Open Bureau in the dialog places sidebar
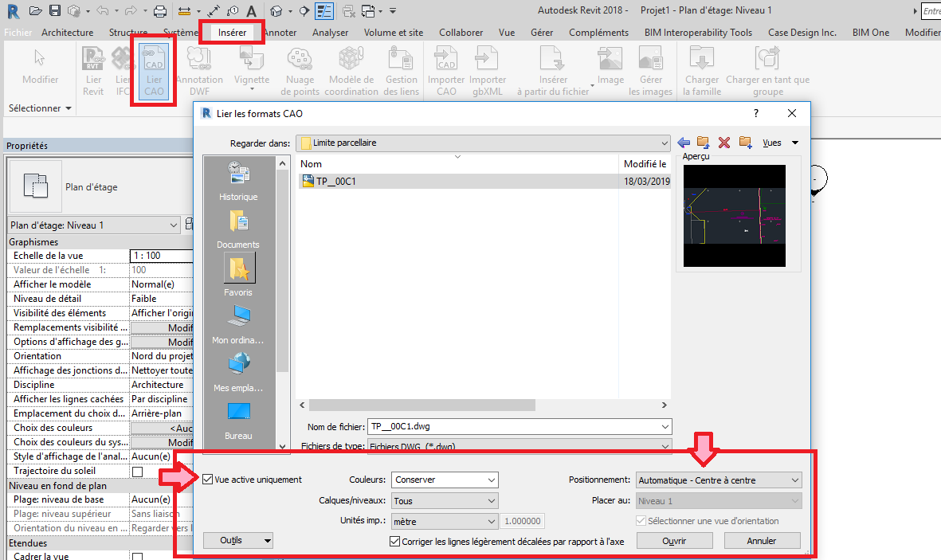941x560 pixels. point(238,420)
